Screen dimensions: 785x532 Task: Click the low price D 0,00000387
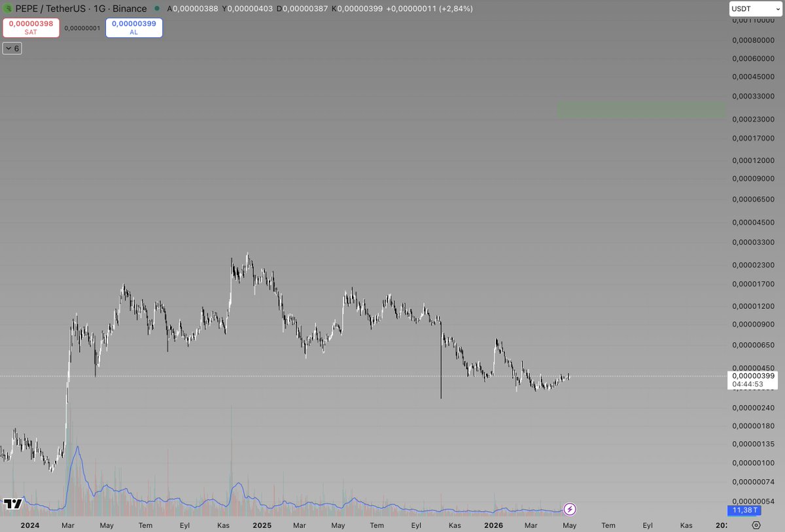coord(302,9)
